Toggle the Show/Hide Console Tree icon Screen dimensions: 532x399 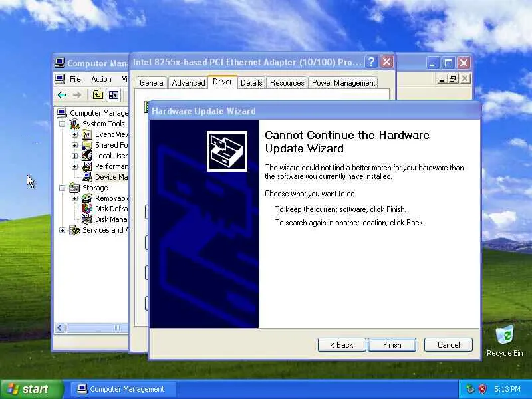(113, 95)
